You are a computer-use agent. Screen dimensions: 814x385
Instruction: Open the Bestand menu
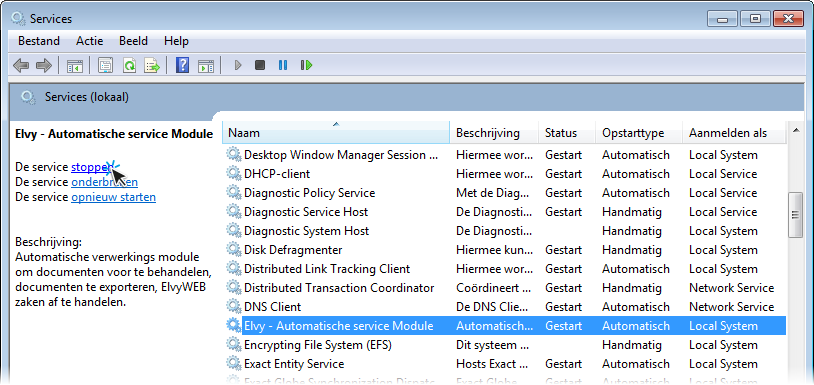39,41
